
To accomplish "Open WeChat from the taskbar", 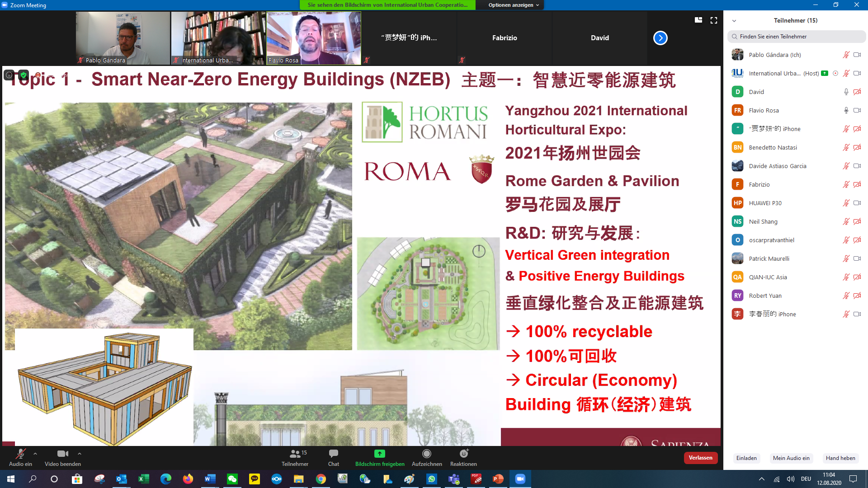I will tap(232, 479).
